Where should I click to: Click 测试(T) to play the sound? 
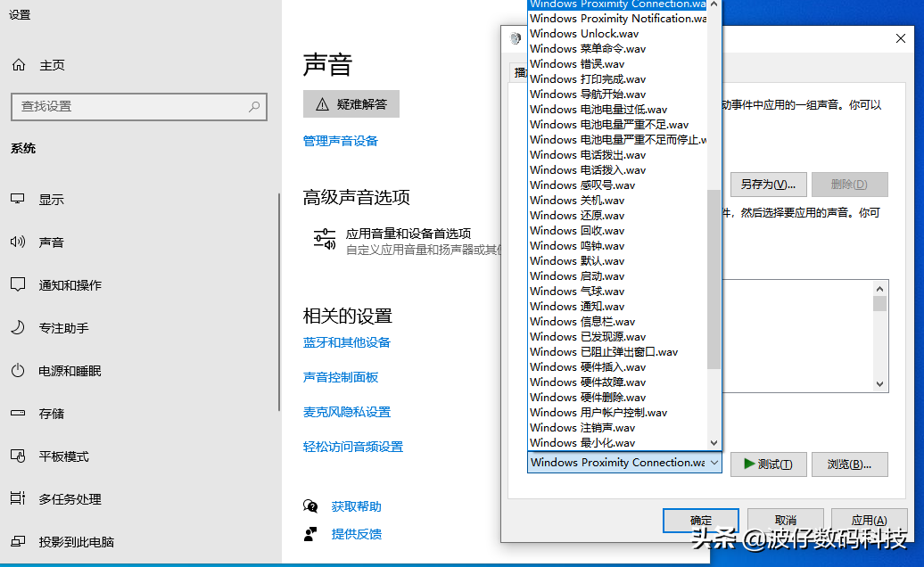[x=768, y=464]
